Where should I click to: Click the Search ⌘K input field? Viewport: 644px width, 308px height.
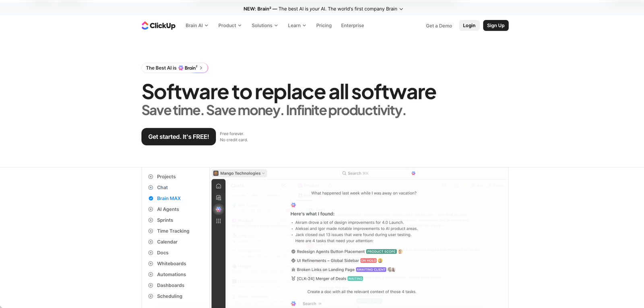[378, 173]
